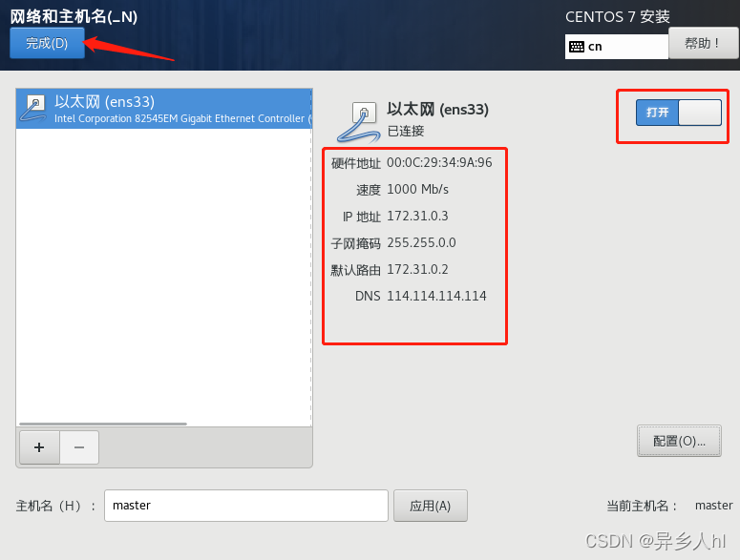Click the 当前主机名 master label

pos(713,506)
